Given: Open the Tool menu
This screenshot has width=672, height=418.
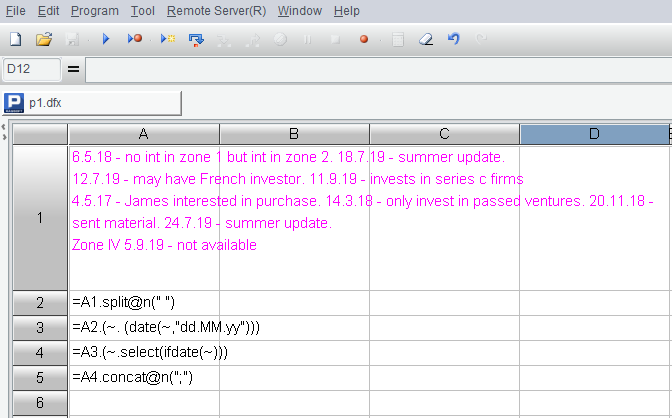Looking at the screenshot, I should coord(143,10).
